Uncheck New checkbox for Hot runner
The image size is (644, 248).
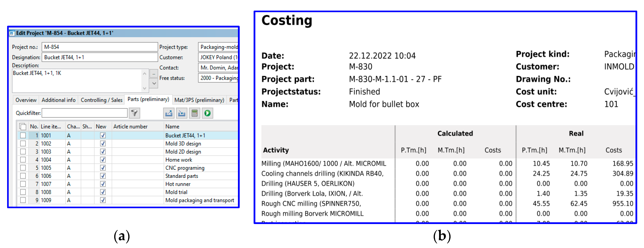(103, 184)
